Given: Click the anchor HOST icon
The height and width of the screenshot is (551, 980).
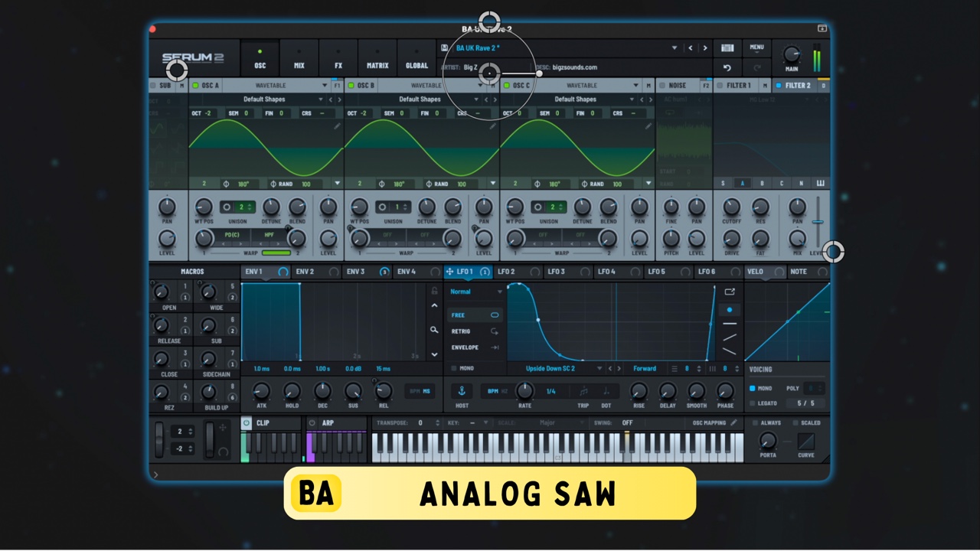Looking at the screenshot, I should point(462,391).
